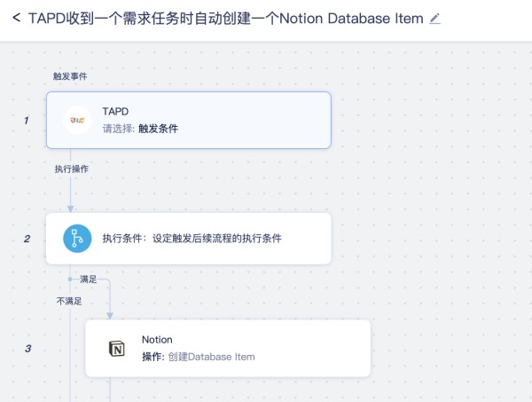Screen dimensions: 532x402
Task: Open the Notion action step card
Action: pyautogui.click(x=228, y=349)
